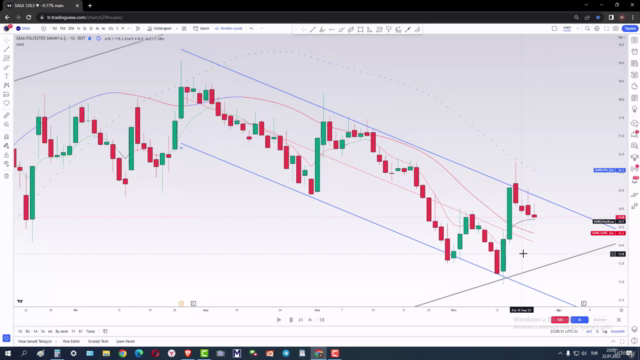Toggle hide all drawings eye icon
Viewport: 640px width, 360px height.
click(7, 164)
